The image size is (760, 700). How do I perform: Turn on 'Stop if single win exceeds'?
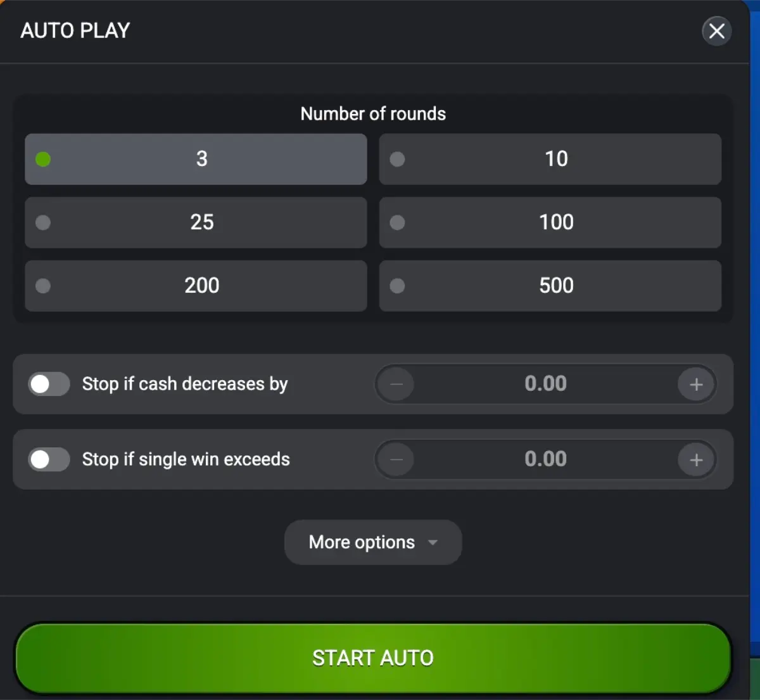(x=49, y=459)
